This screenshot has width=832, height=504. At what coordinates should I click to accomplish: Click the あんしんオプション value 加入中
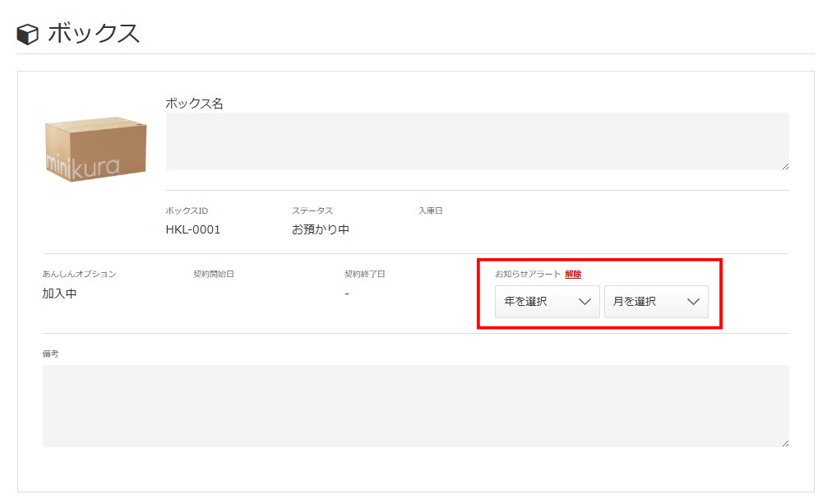59,294
